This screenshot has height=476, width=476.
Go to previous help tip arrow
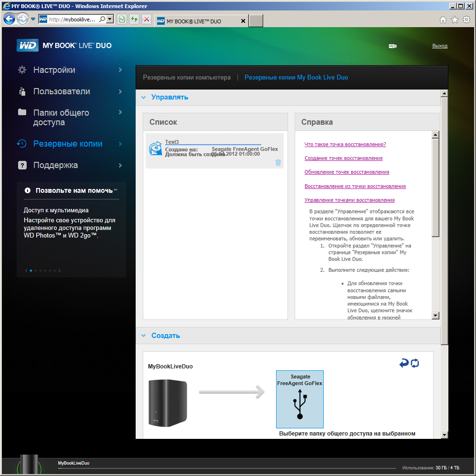point(26,270)
